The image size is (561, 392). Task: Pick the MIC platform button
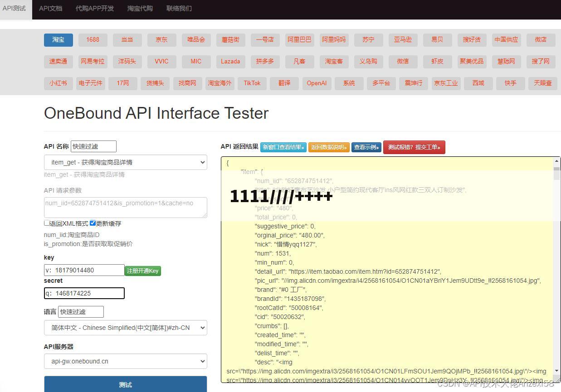pyautogui.click(x=196, y=61)
